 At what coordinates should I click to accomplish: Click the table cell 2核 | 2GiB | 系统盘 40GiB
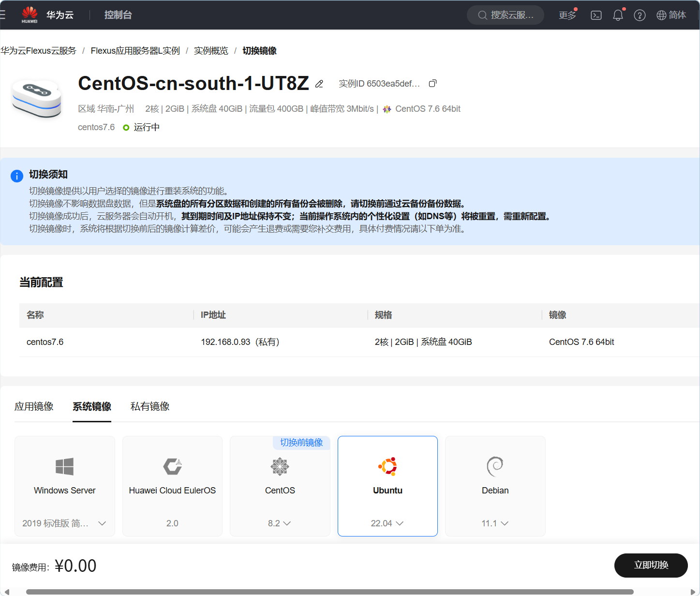[423, 342]
